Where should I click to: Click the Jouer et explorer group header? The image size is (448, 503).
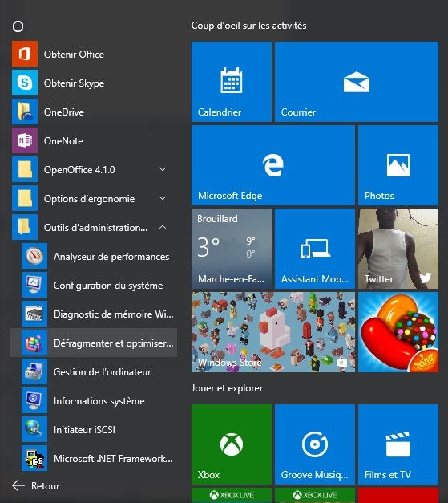click(227, 388)
